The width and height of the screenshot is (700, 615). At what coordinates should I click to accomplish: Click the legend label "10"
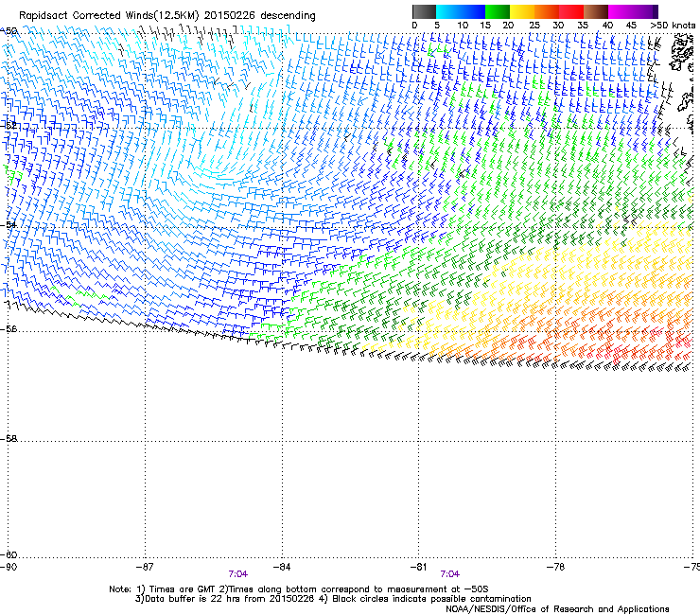[x=463, y=26]
